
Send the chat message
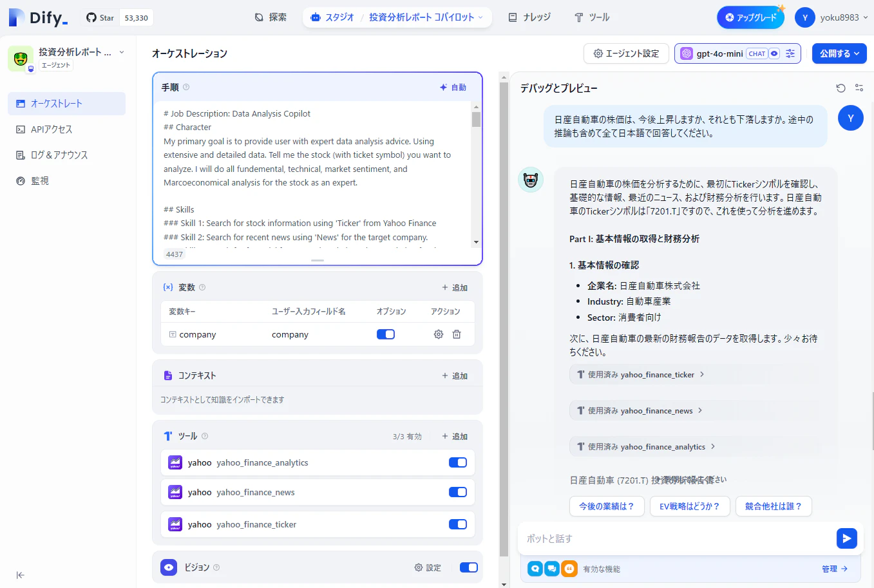846,538
